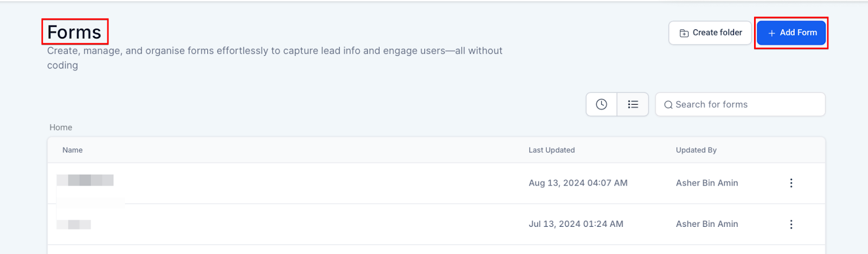The image size is (868, 254).
Task: Open the first form in the list
Action: (85, 180)
